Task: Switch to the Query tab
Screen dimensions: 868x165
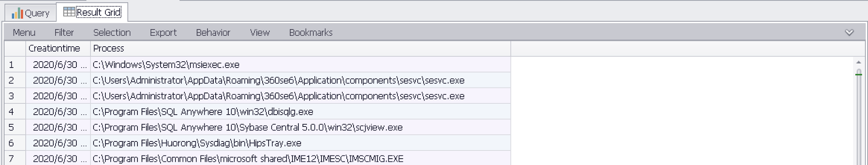Action: 30,13
